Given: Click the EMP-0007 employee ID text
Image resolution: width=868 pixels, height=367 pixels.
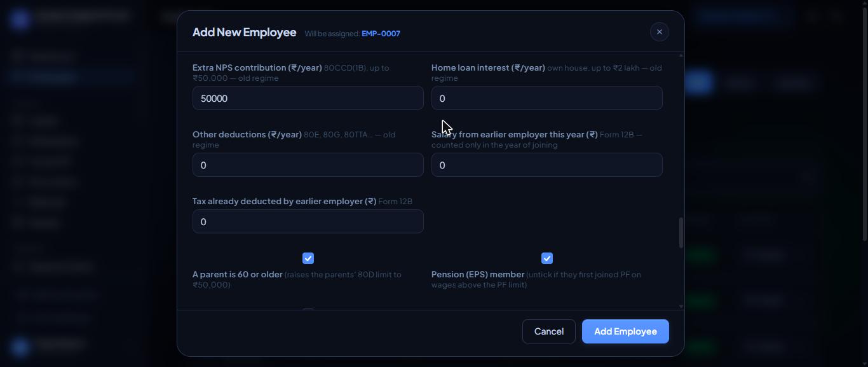Looking at the screenshot, I should pyautogui.click(x=381, y=34).
